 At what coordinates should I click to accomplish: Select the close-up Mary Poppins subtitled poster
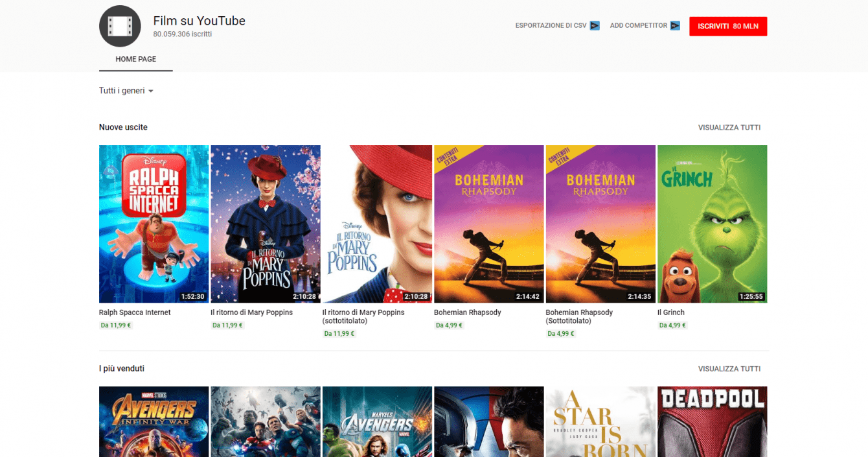tap(377, 224)
